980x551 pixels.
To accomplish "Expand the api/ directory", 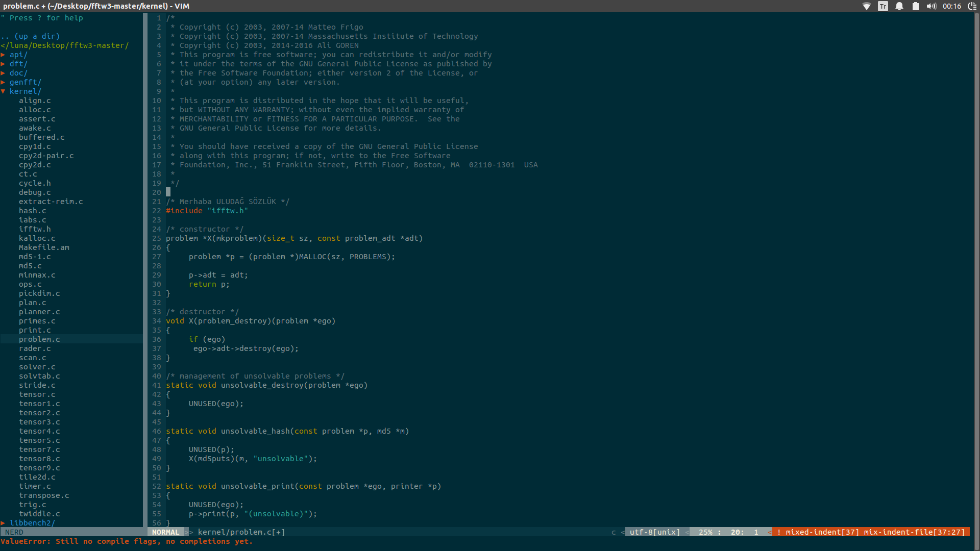I will coord(18,55).
